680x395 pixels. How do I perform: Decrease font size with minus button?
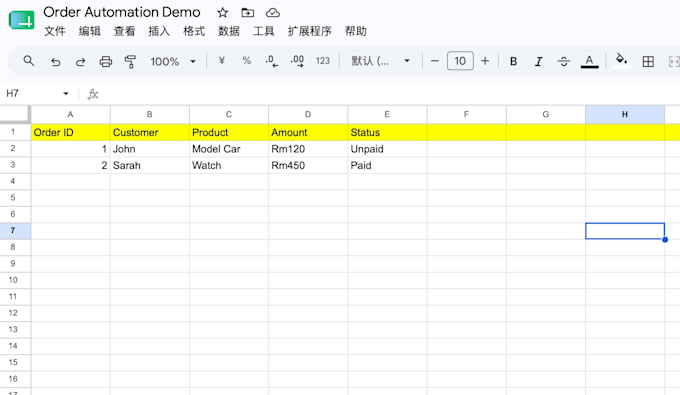coord(435,61)
